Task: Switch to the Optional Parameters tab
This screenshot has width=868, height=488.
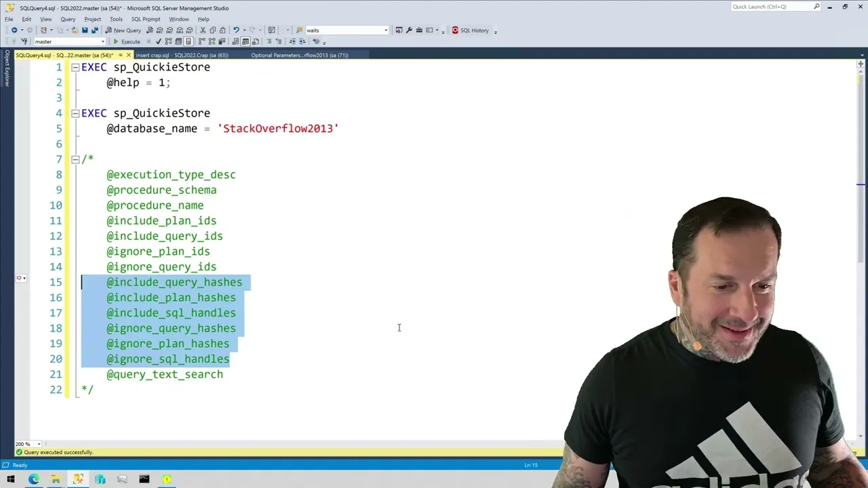Action: pyautogui.click(x=299, y=55)
